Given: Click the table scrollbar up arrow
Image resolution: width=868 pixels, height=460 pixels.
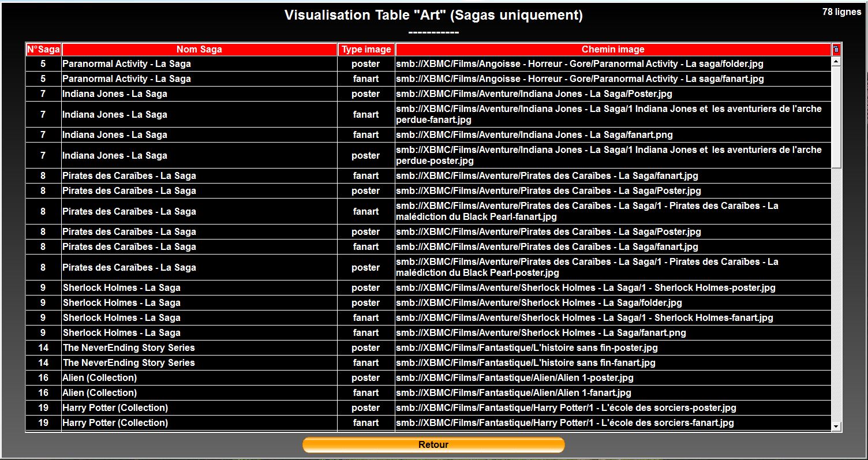Looking at the screenshot, I should click(836, 61).
